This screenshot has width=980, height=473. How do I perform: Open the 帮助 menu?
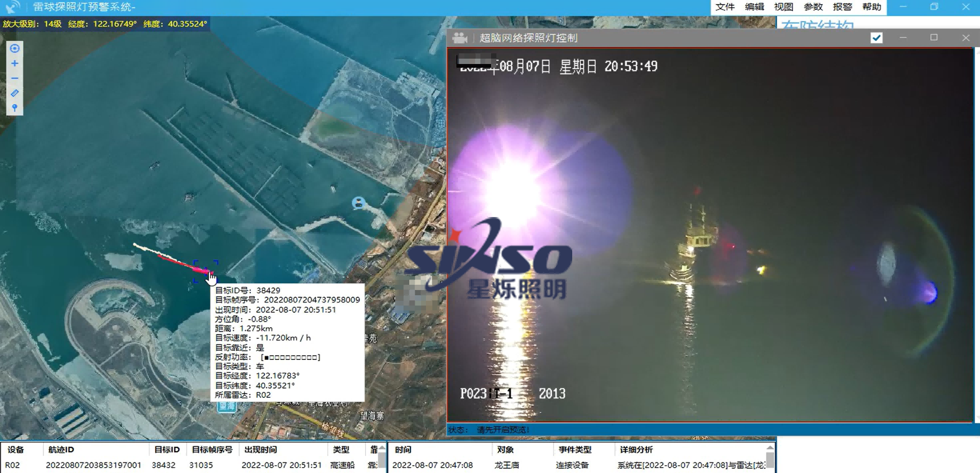[872, 7]
